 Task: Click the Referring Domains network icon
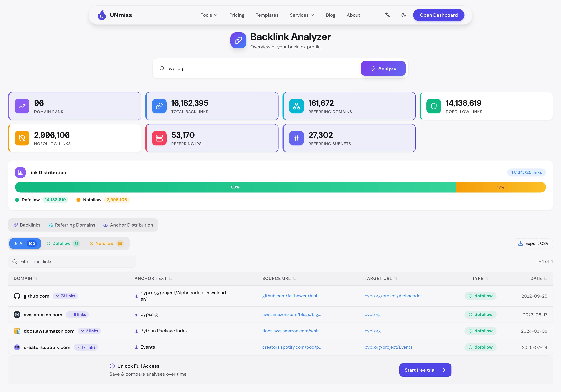pos(296,106)
